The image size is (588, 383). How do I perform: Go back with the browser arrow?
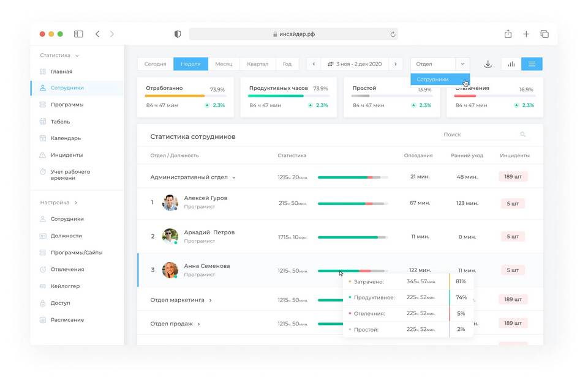(97, 34)
